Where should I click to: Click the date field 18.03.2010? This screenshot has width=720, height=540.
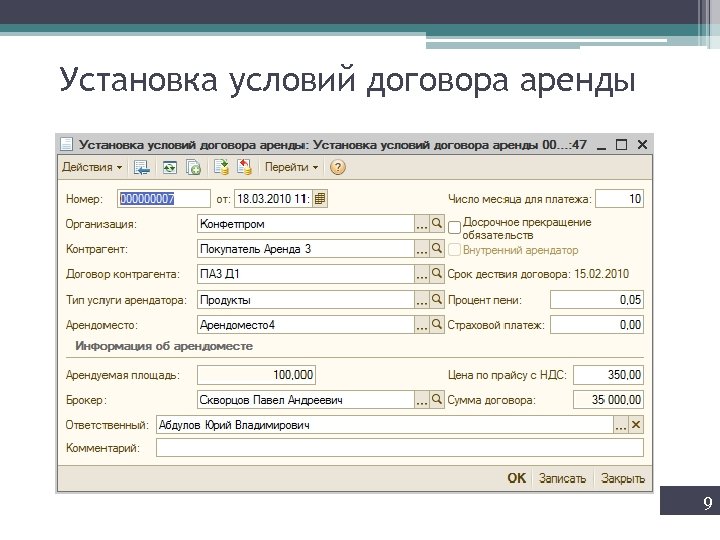274,199
